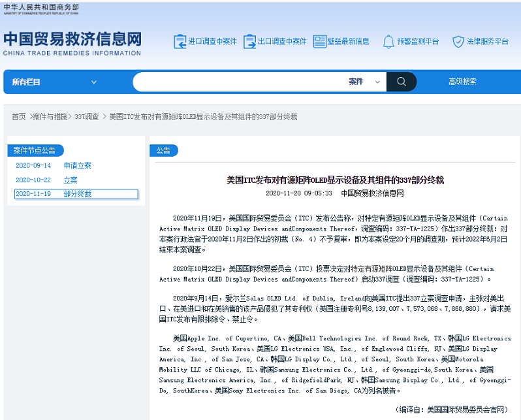Select the 案件节点公告 tab

click(x=35, y=150)
